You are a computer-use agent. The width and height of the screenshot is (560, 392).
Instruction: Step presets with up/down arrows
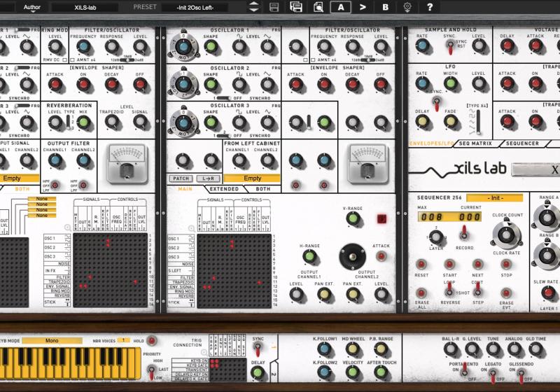click(253, 7)
